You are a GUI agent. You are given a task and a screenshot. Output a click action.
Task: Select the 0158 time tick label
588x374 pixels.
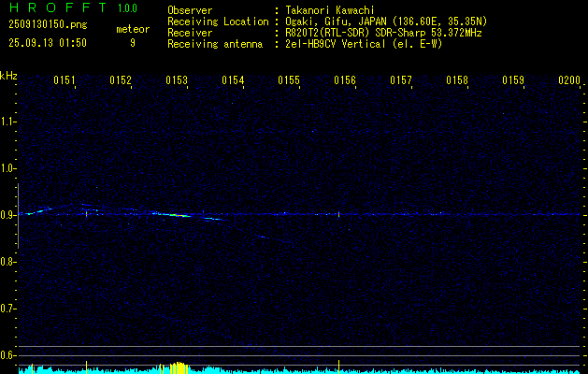coord(457,80)
